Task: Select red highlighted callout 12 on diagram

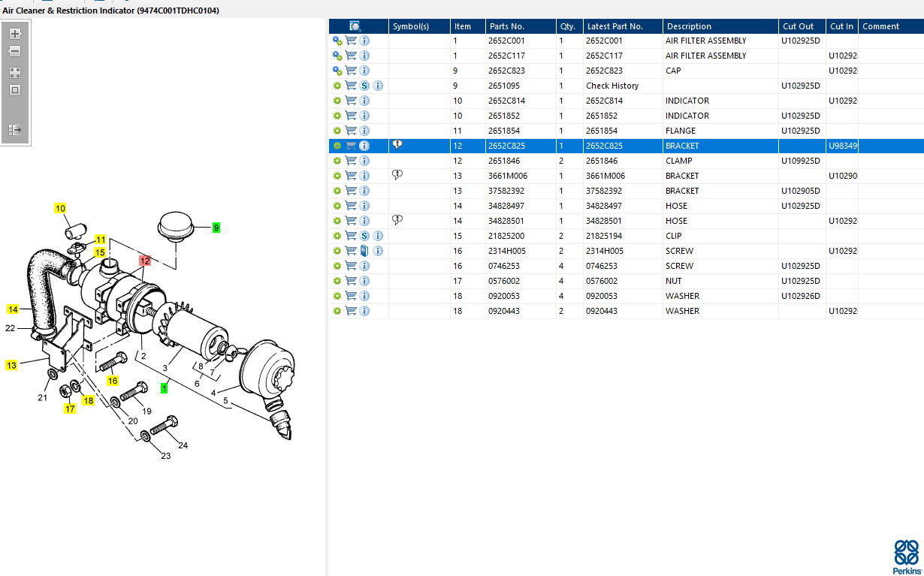Action: click(145, 261)
